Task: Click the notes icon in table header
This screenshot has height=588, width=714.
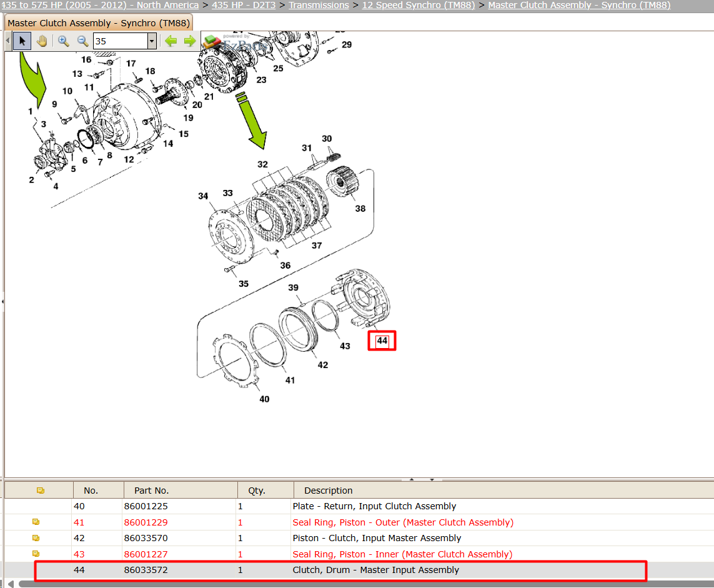Action: [41, 491]
